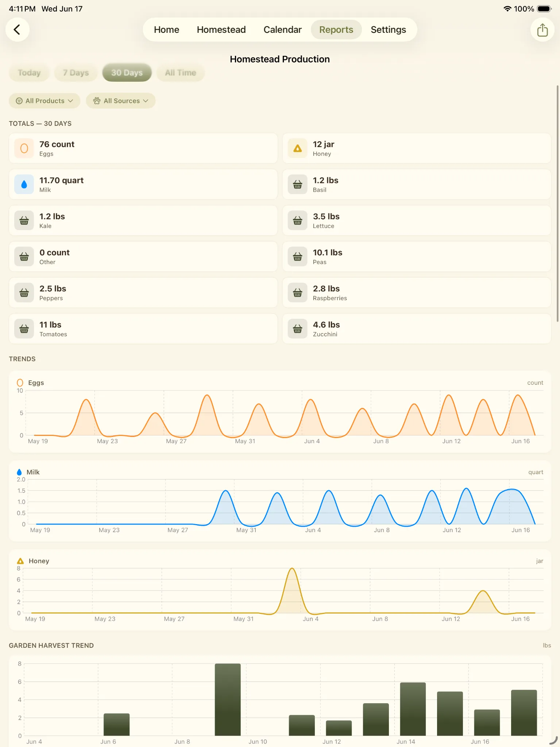Click the Lettuce basket icon
Viewport: 560px width, 747px height.
298,221
